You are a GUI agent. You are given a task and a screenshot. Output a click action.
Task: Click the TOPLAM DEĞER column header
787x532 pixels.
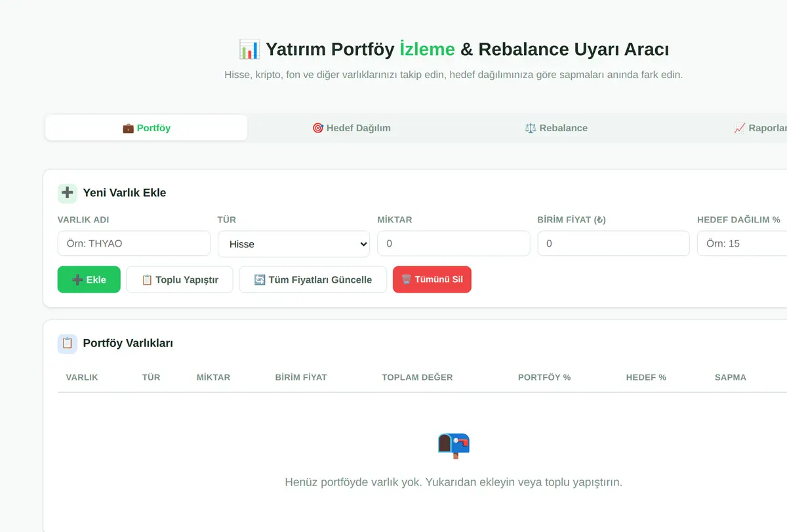tap(417, 377)
